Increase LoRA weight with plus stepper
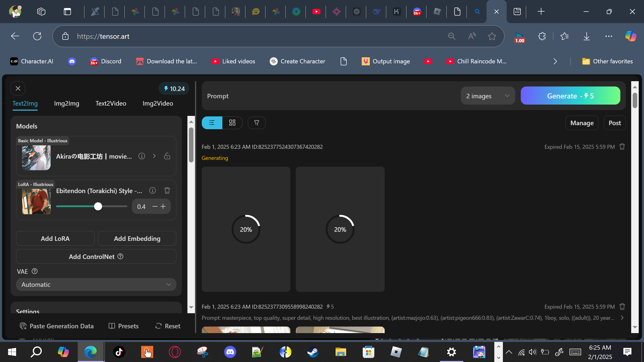This screenshot has height=362, width=644. tap(163, 206)
